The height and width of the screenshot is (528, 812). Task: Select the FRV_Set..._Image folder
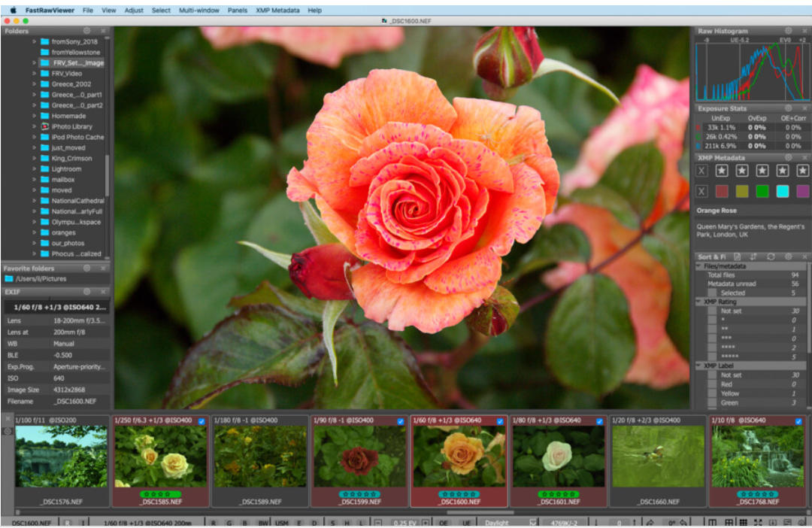coord(72,62)
